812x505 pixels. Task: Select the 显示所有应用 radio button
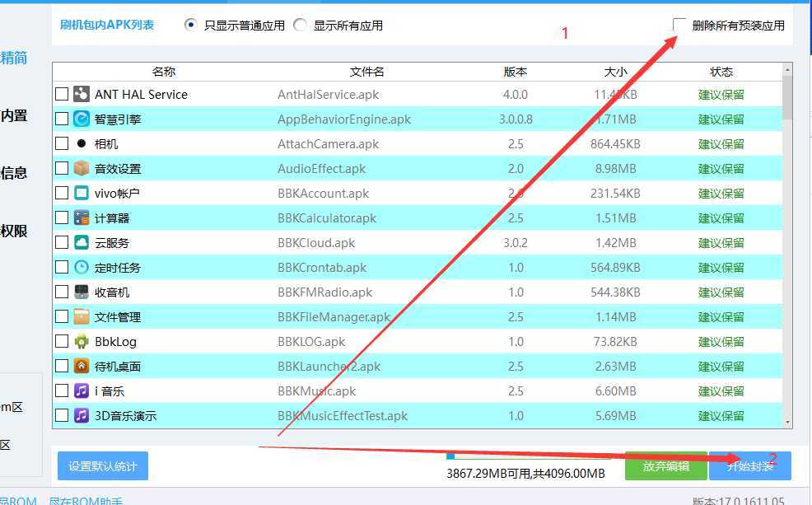pos(300,25)
